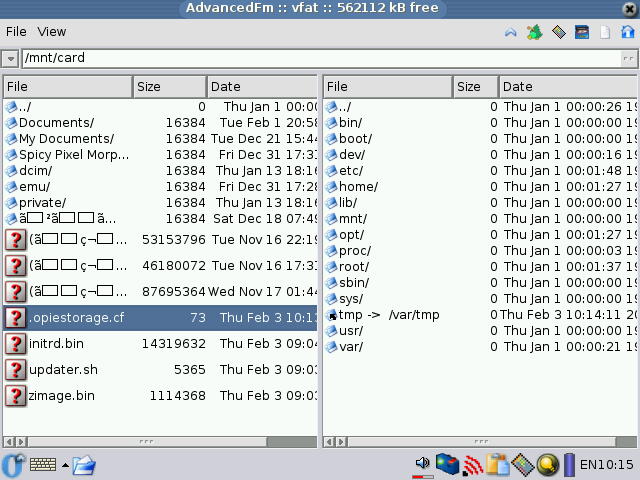Click the file manager taskbar icon
This screenshot has height=480, width=640.
[x=84, y=465]
